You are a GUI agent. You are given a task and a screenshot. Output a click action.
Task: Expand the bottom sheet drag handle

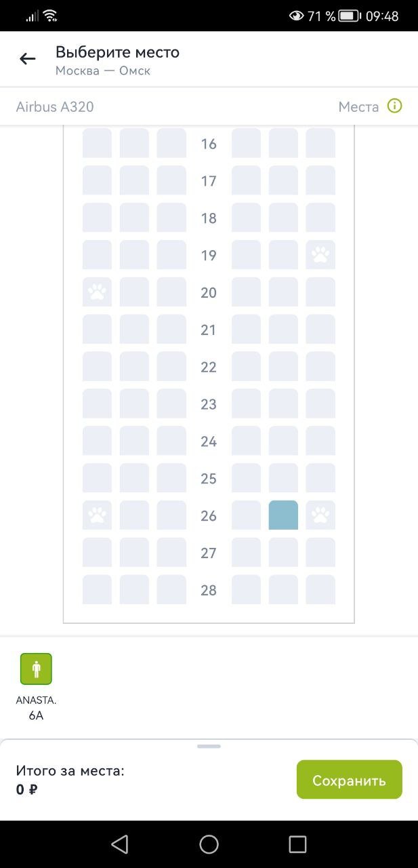tap(209, 746)
